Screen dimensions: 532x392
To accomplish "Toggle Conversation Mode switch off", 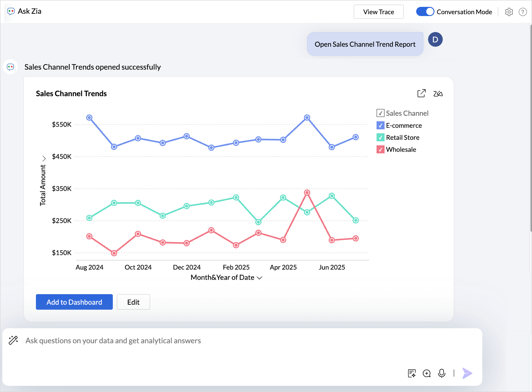I will click(425, 12).
